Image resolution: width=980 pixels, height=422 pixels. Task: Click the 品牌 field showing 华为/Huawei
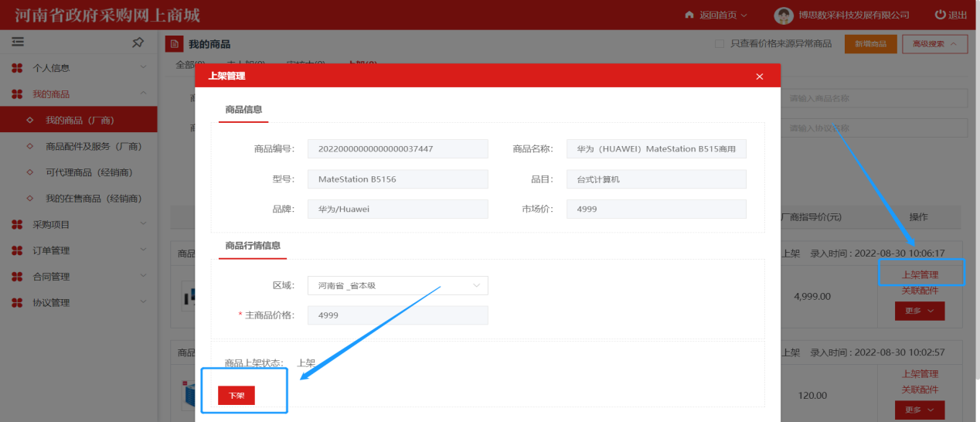pos(398,209)
